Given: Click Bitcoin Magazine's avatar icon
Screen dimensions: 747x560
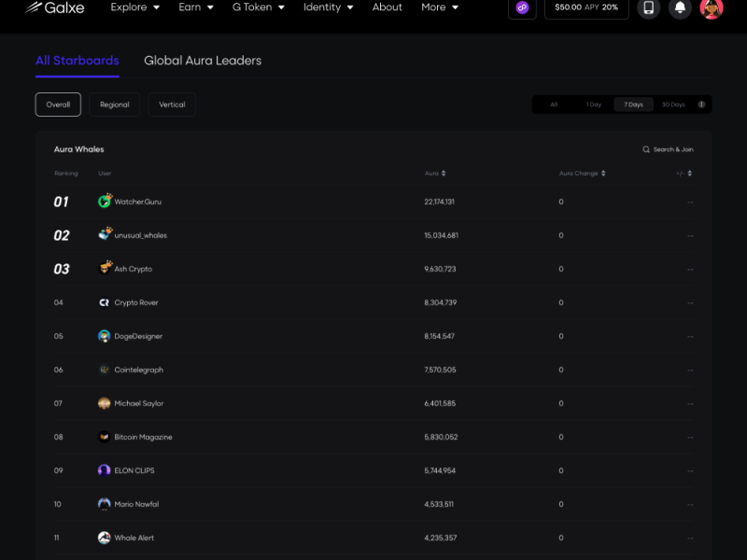Looking at the screenshot, I should [104, 437].
